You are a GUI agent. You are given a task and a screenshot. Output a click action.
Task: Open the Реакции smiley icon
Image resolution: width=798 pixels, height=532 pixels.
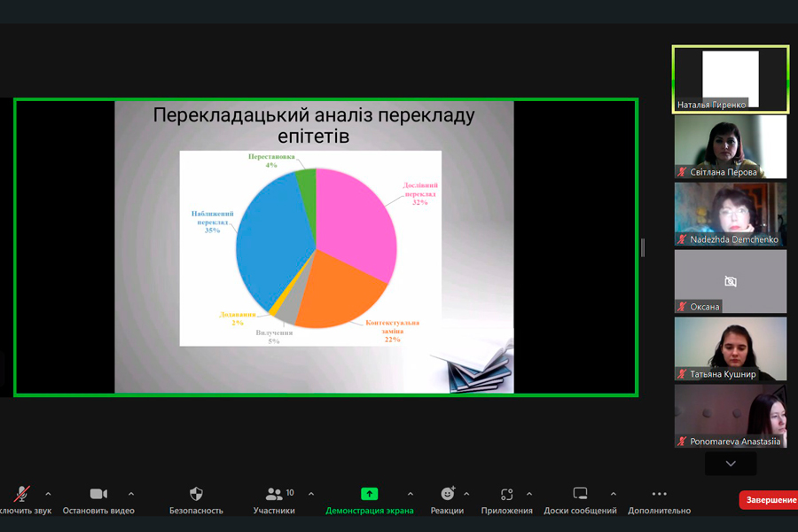[x=448, y=493]
